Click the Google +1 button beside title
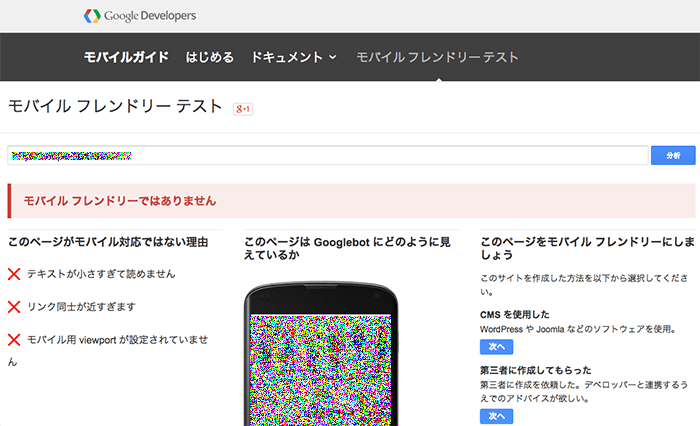Image resolution: width=700 pixels, height=426 pixels. 242,108
